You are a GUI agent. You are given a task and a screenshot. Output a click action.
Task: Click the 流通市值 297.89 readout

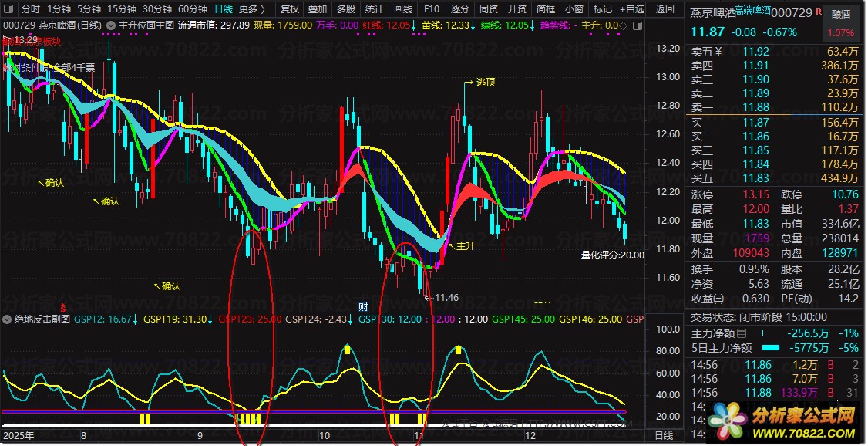tap(213, 25)
